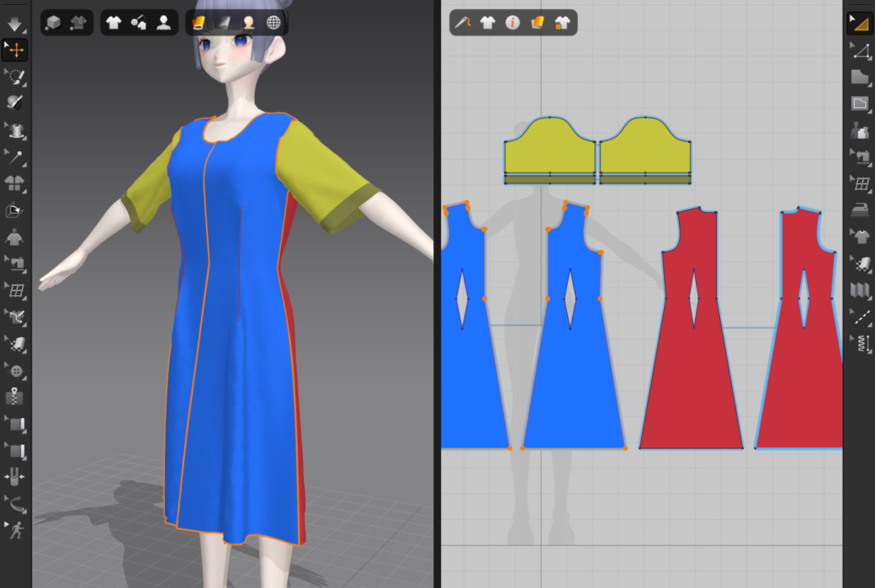Viewport: 875px width, 588px height.
Task: Choose the Iron Steam tool
Action: coord(860,209)
